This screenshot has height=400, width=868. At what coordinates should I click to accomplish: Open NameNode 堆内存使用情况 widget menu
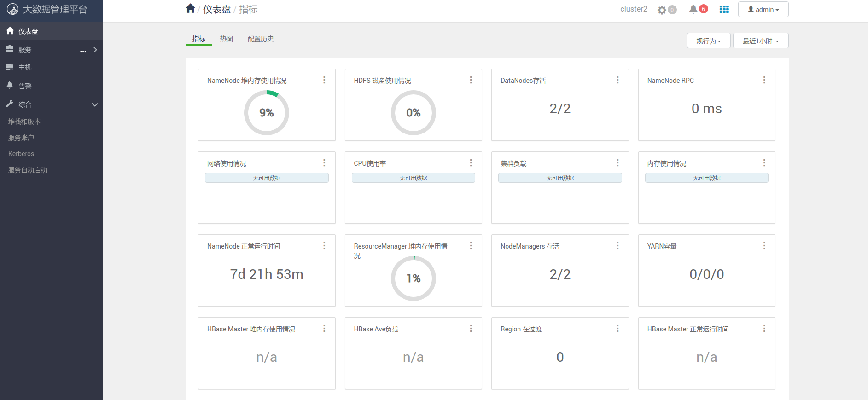point(324,80)
